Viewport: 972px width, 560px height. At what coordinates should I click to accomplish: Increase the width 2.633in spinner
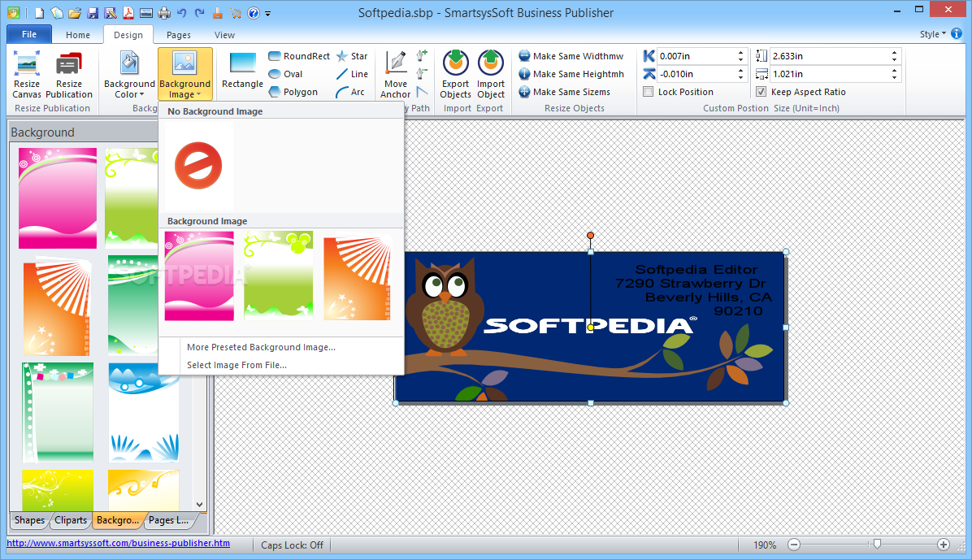(895, 53)
